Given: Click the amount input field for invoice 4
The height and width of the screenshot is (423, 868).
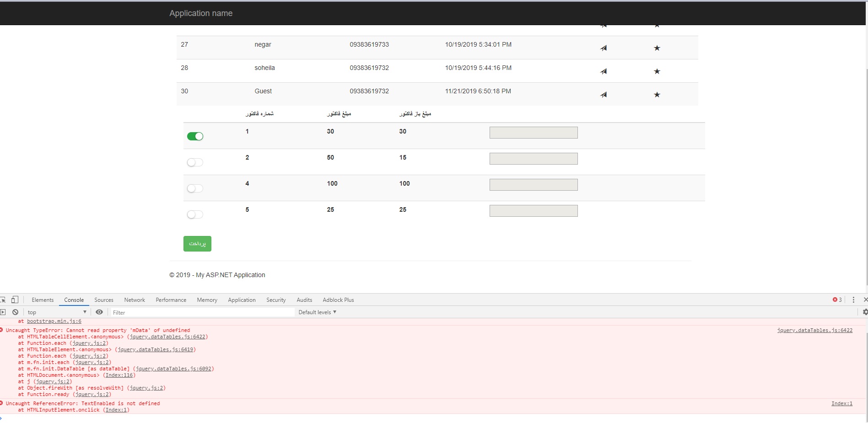Looking at the screenshot, I should [533, 185].
